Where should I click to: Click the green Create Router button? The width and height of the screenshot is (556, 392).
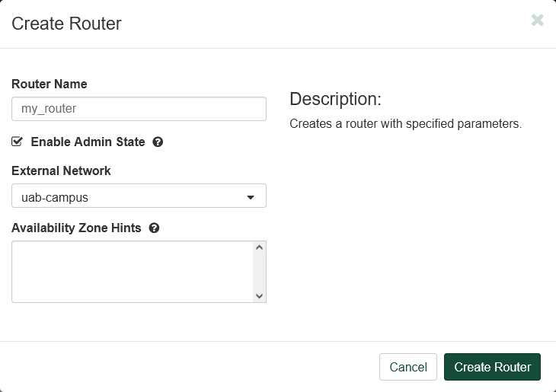point(492,367)
